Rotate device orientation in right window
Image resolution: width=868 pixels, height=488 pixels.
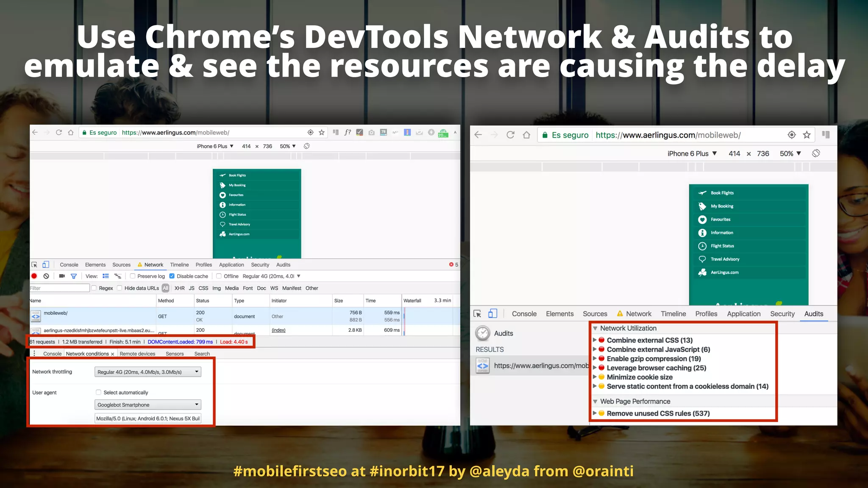pos(816,153)
